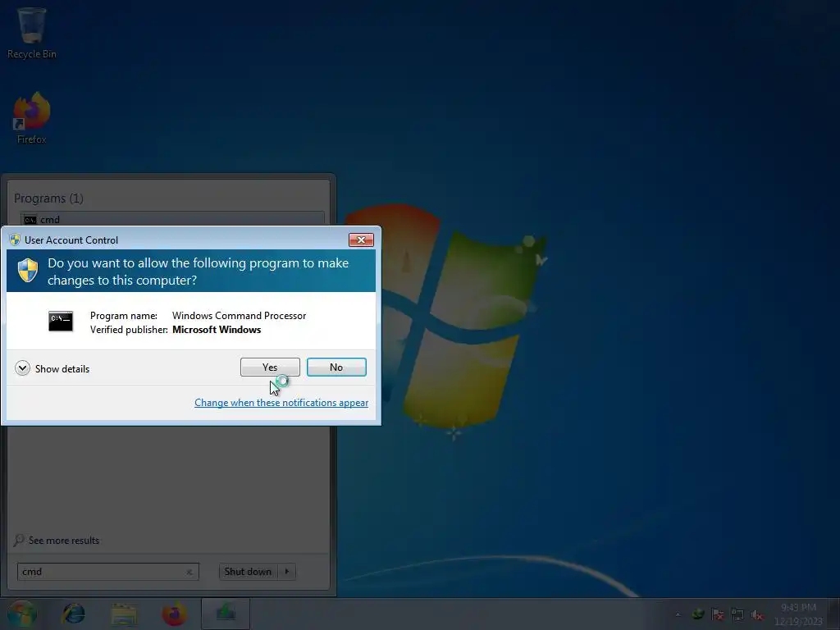The width and height of the screenshot is (840, 630).
Task: Click the Windows Command Processor program name
Action: 239,316
